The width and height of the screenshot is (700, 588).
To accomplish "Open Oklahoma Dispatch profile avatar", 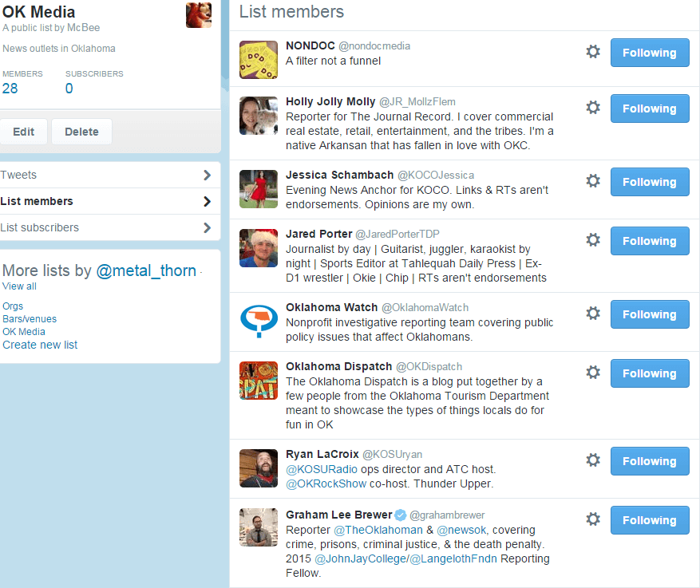I will click(259, 381).
